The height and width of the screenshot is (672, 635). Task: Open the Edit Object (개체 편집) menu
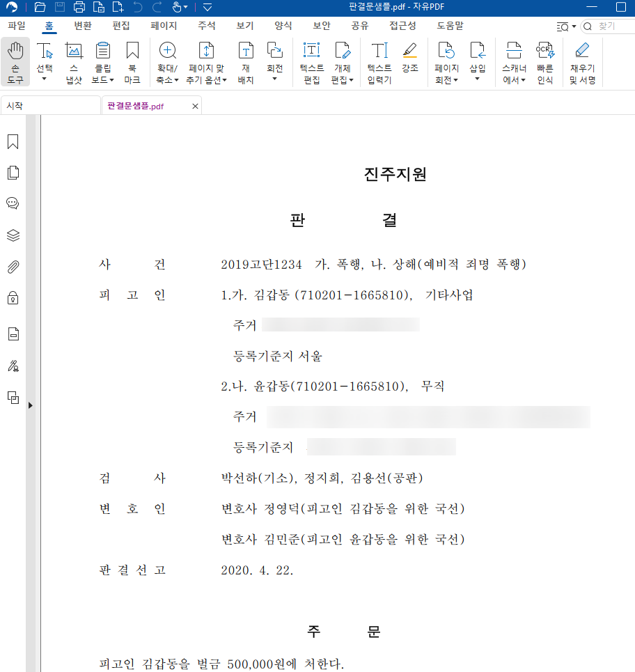343,62
